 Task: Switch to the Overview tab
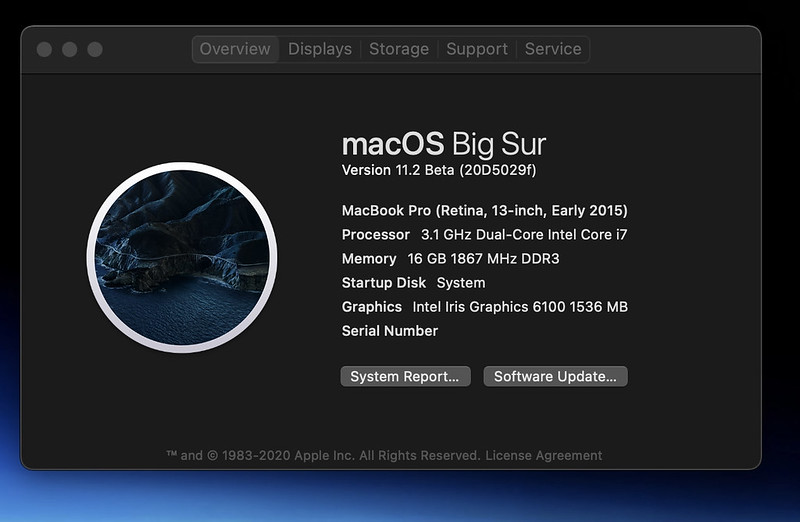point(235,49)
